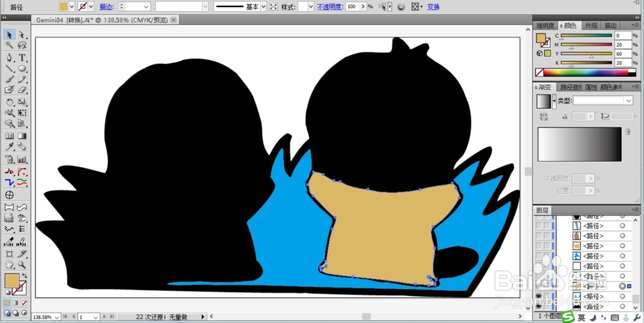
Task: Select the Rotate tool
Action: (10, 102)
